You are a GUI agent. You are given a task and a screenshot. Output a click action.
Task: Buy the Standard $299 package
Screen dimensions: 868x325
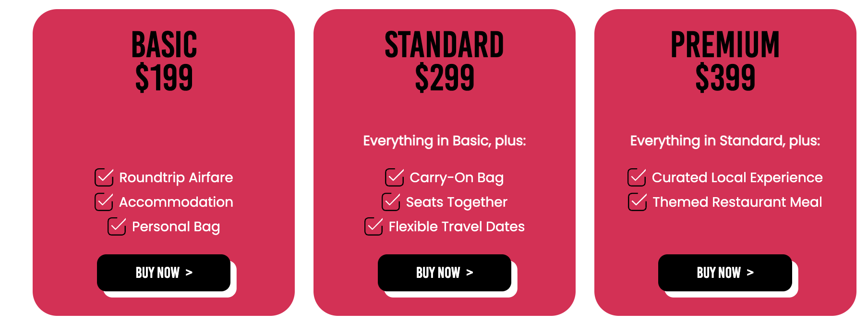click(x=445, y=273)
